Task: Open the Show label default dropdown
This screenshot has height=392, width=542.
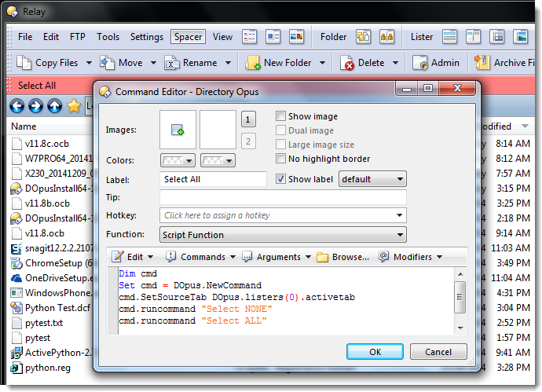Action: point(372,178)
